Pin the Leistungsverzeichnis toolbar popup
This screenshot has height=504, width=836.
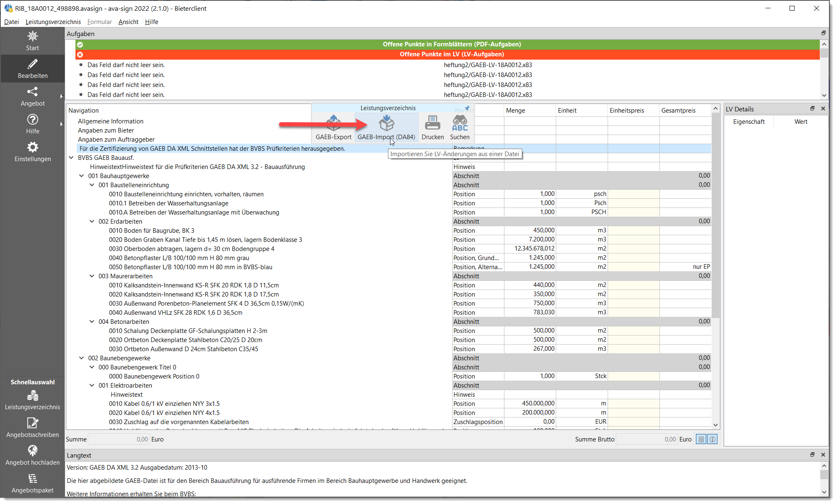467,108
